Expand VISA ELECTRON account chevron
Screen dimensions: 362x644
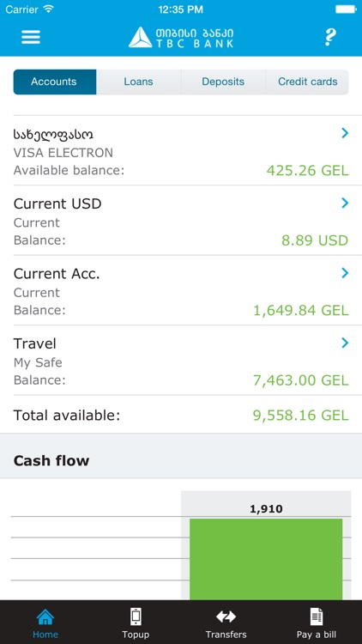tap(345, 132)
